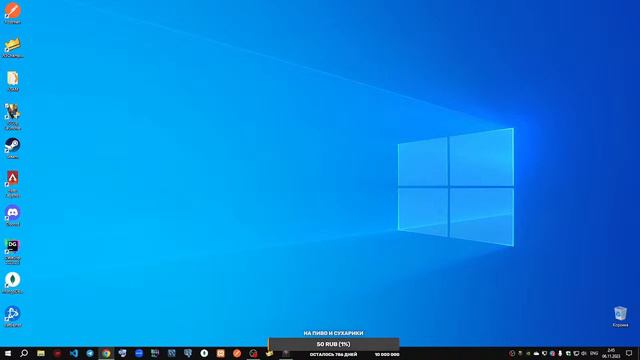Image resolution: width=640 pixels, height=360 pixels.
Task: Select the Steam desktop shortcut
Action: tap(13, 148)
